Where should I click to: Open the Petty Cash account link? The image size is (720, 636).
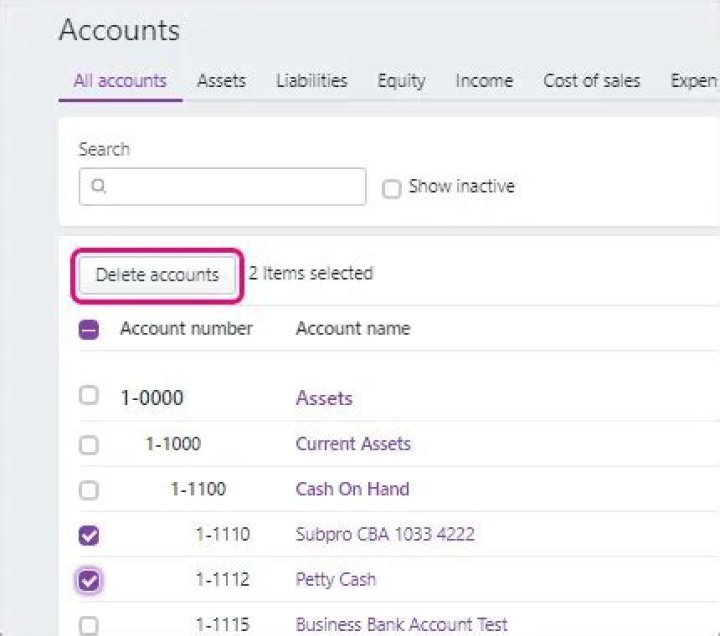pyautogui.click(x=336, y=580)
